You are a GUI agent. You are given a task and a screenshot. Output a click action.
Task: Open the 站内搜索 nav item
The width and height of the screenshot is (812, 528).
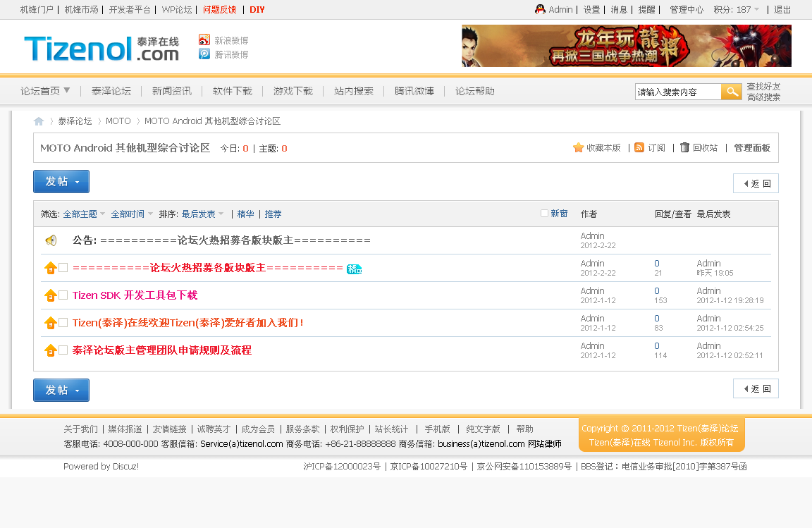pos(354,91)
